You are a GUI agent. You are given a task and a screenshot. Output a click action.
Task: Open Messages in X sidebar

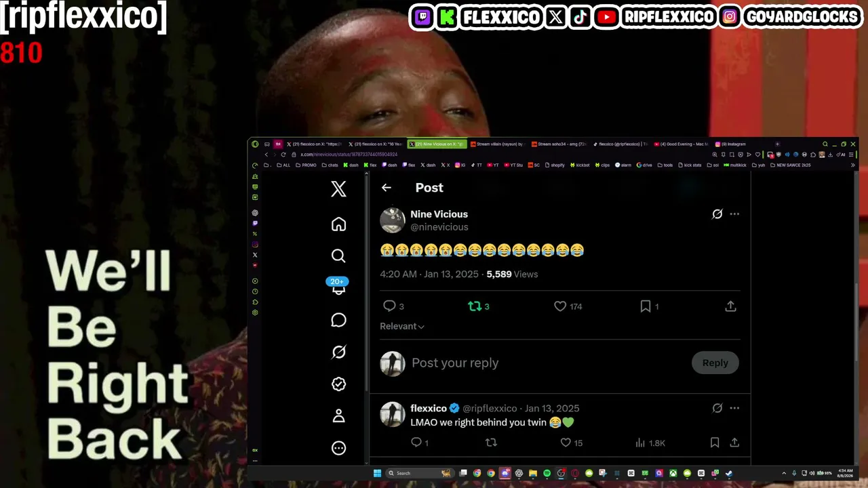338,320
